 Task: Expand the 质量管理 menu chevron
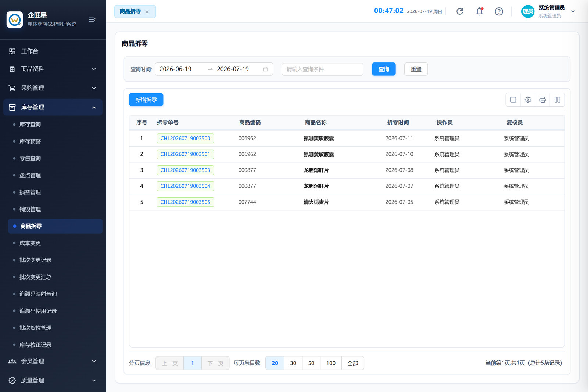point(94,381)
